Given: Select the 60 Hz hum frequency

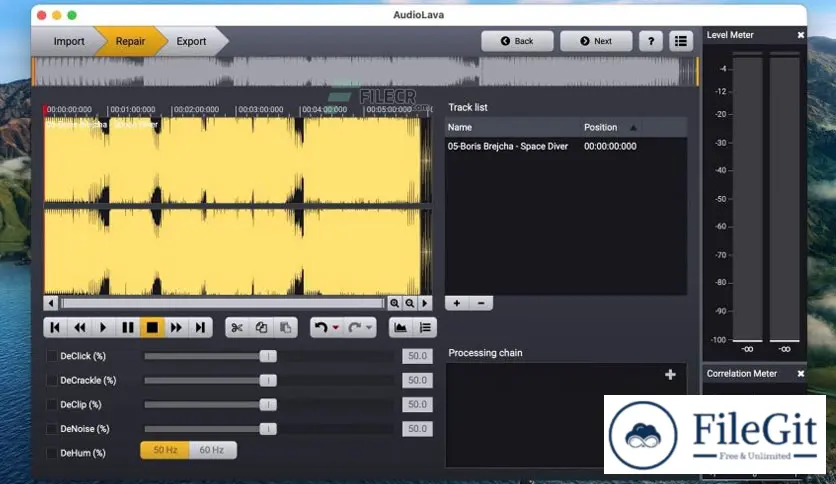Looking at the screenshot, I should pos(212,450).
